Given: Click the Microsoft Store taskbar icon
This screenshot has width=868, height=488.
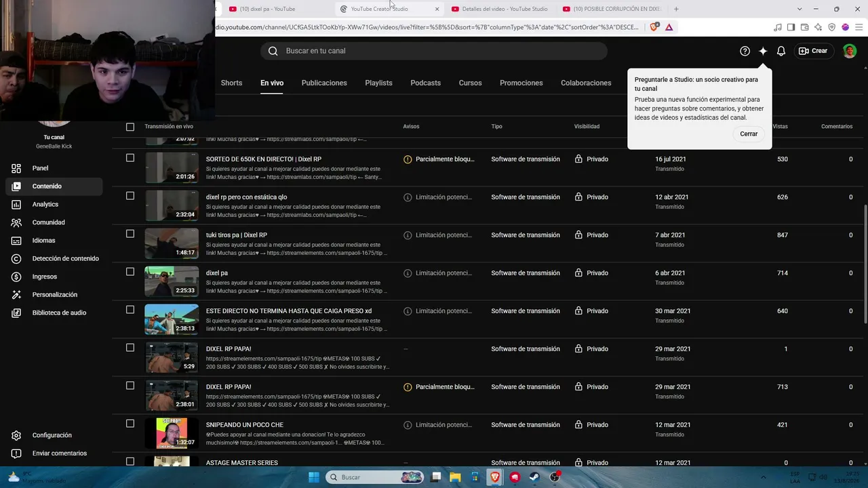Looking at the screenshot, I should [x=475, y=477].
